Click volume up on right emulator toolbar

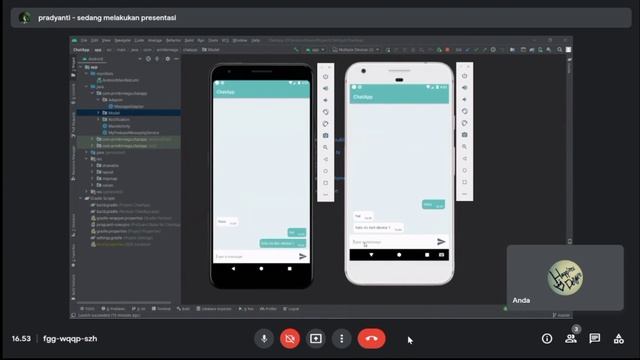tap(464, 88)
